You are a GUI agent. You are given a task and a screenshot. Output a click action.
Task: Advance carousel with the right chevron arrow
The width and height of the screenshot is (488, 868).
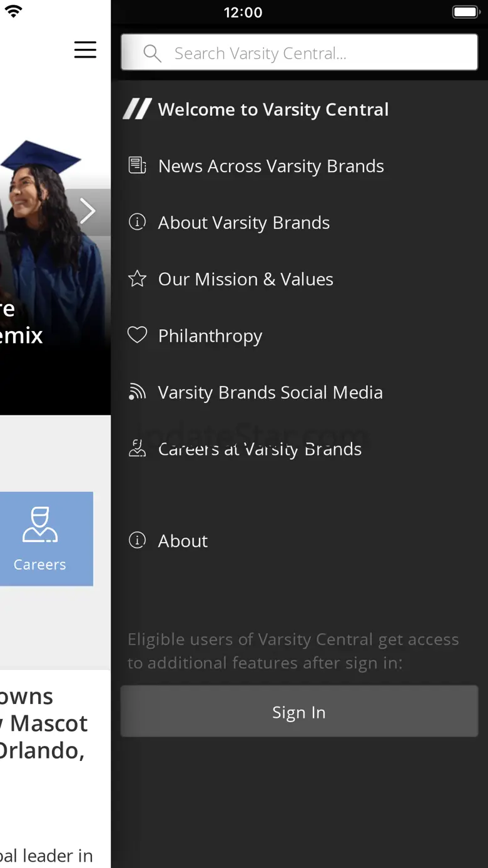pyautogui.click(x=88, y=212)
